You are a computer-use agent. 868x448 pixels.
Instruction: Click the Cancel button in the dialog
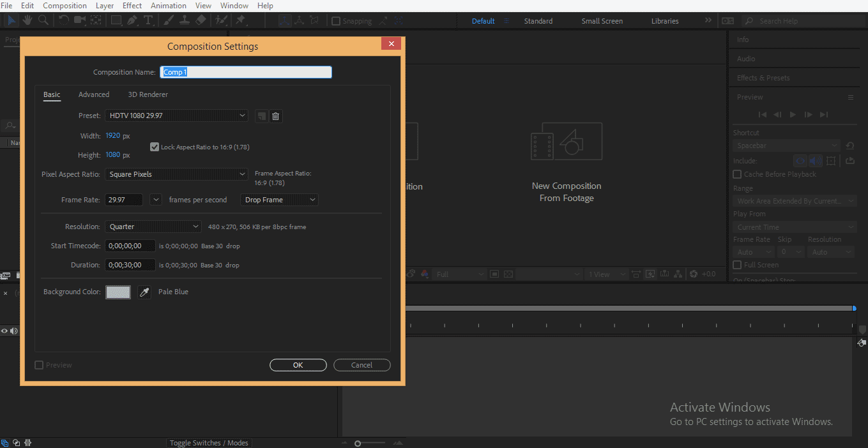click(x=362, y=365)
